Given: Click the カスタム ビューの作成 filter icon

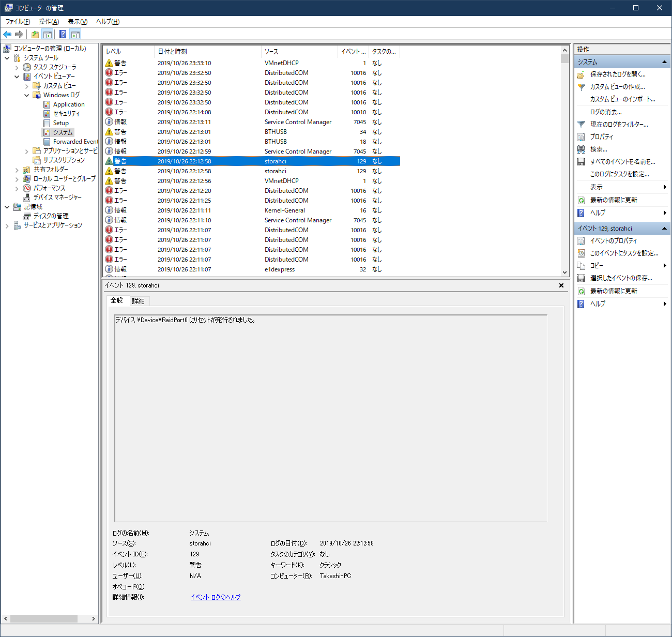Looking at the screenshot, I should click(581, 87).
